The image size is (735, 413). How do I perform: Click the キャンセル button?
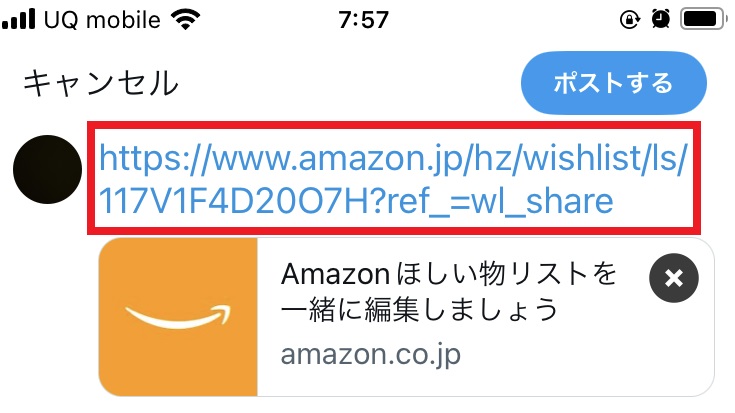[101, 83]
